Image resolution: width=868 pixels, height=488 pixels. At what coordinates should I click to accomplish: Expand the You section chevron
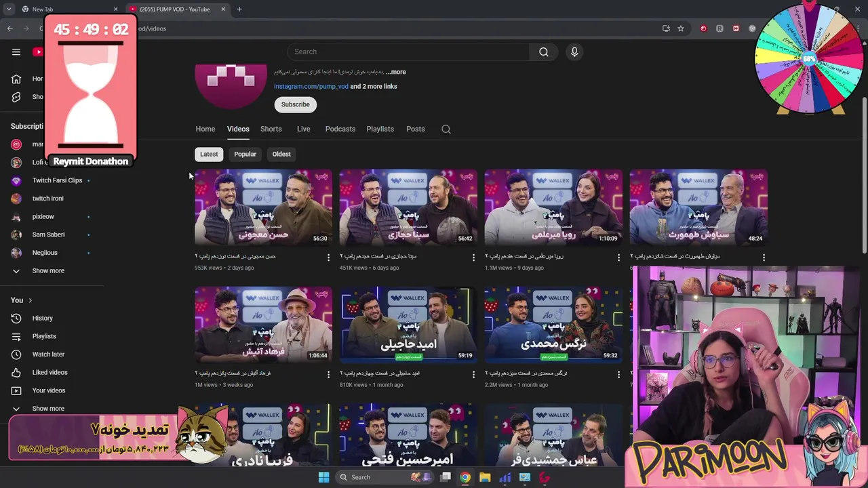click(30, 300)
